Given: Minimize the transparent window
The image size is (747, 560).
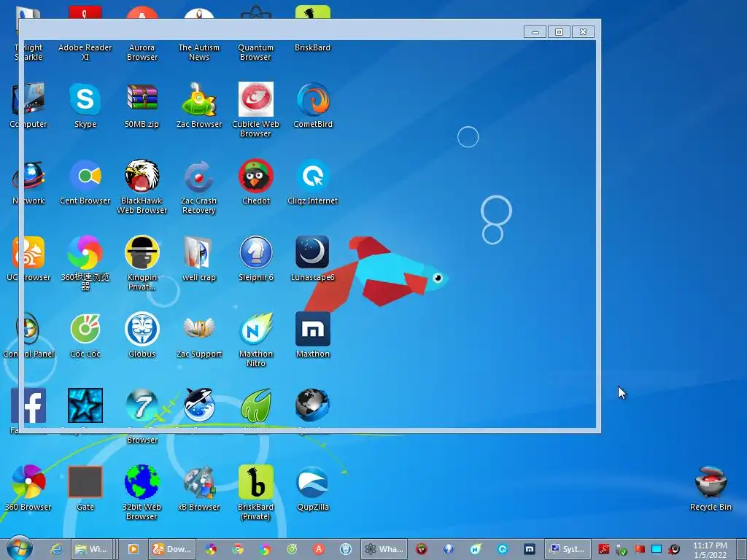Looking at the screenshot, I should tap(535, 32).
